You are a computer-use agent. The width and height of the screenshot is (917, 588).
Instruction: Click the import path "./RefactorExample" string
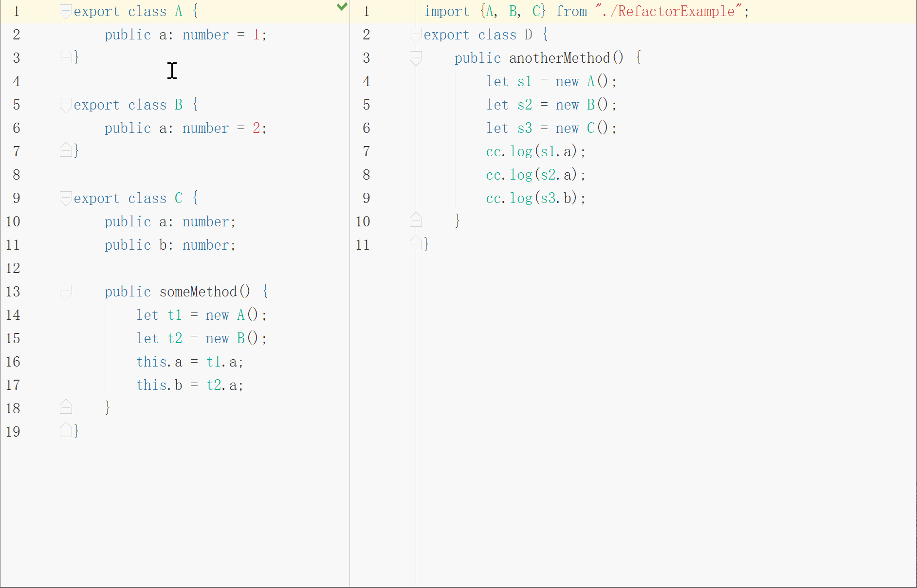669,11
